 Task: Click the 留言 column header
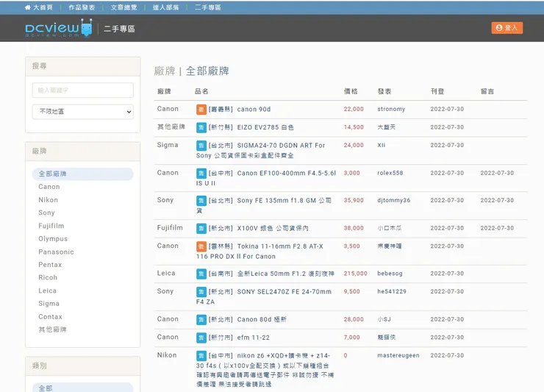tap(487, 91)
